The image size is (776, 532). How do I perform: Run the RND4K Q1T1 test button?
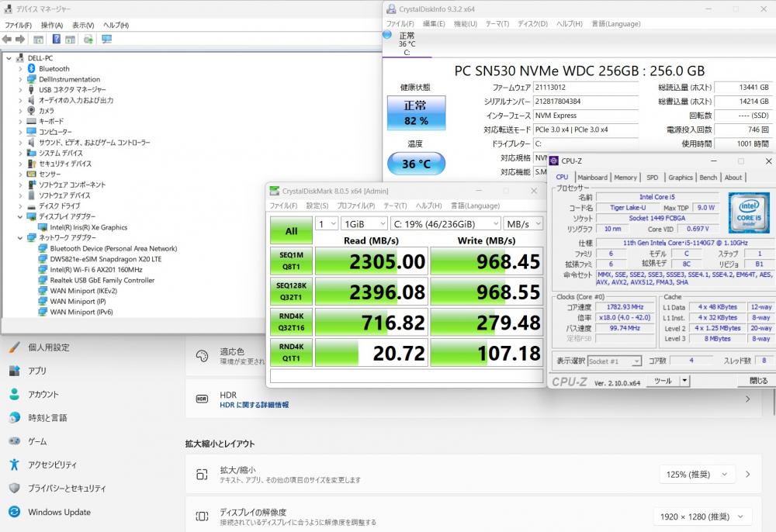(292, 353)
